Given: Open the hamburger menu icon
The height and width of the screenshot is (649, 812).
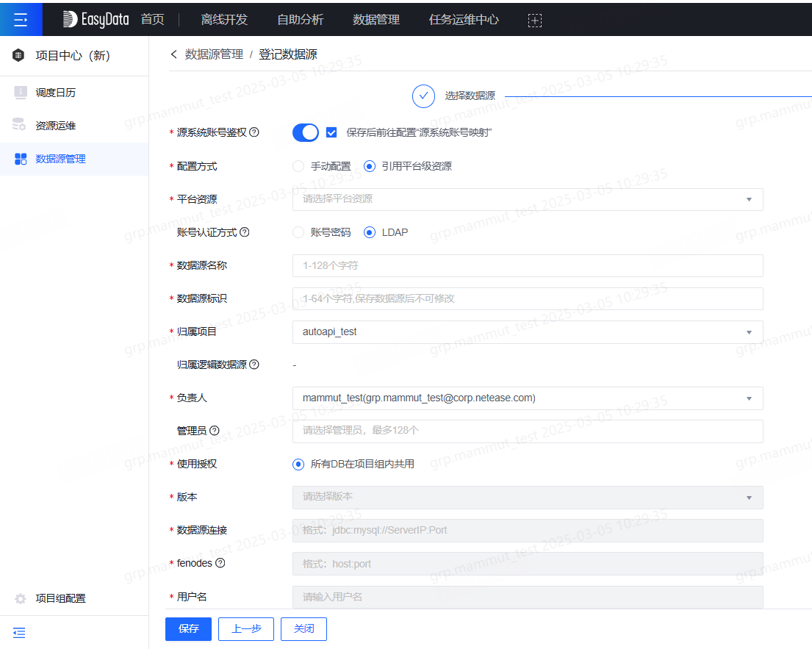Looking at the screenshot, I should pos(21,20).
